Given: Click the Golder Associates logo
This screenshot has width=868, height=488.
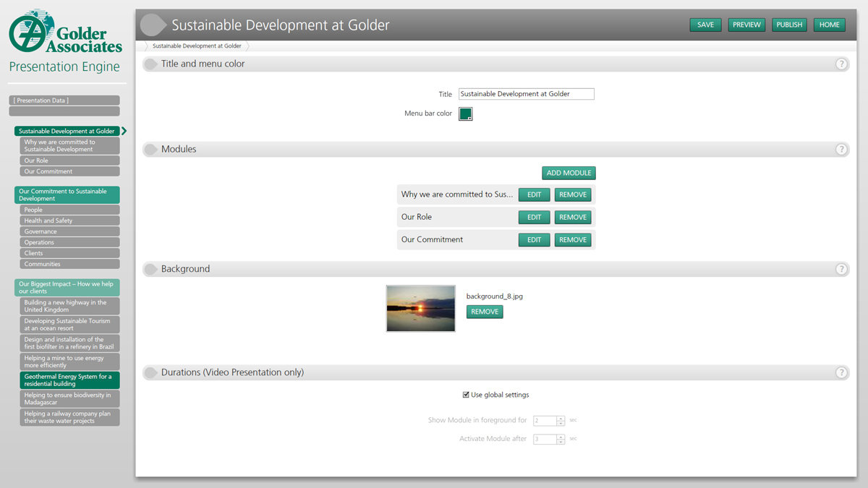Looking at the screenshot, I should click(x=65, y=33).
